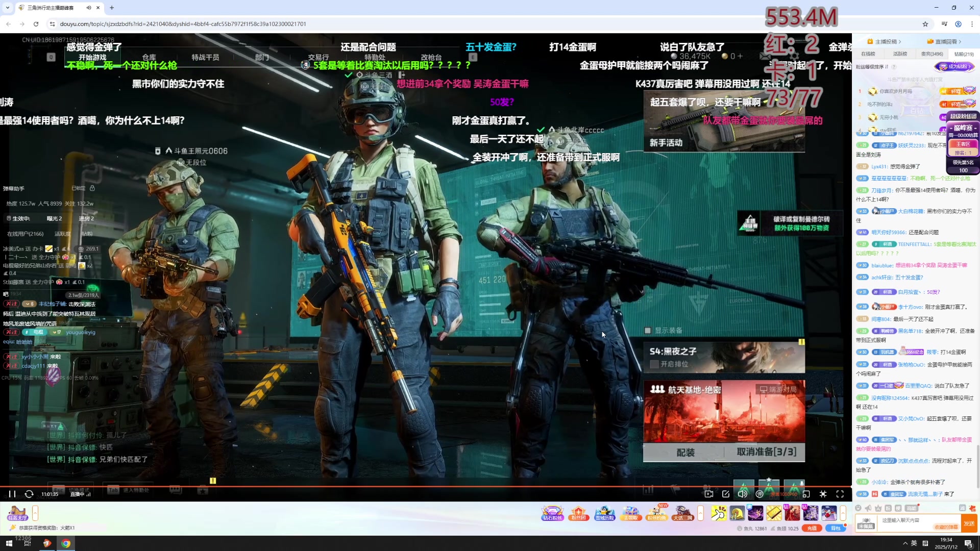Enter fullscreen mode in player
The image size is (980, 551).
[840, 494]
